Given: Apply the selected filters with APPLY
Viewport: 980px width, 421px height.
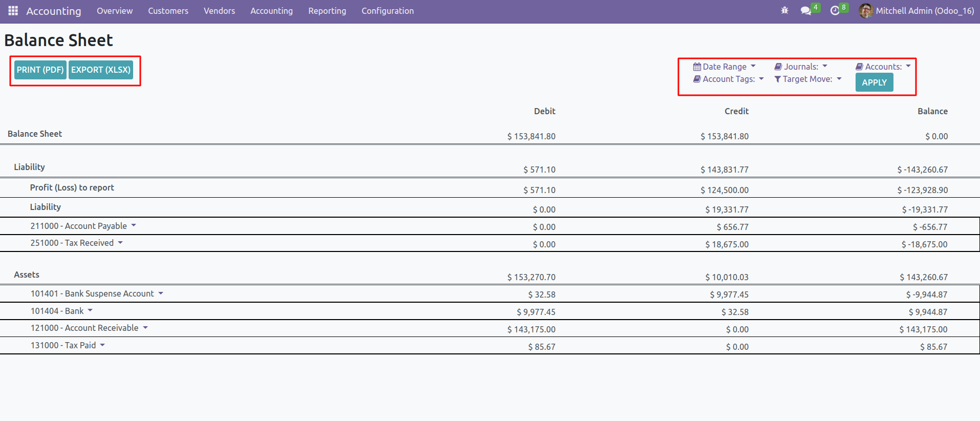Looking at the screenshot, I should pyautogui.click(x=874, y=82).
